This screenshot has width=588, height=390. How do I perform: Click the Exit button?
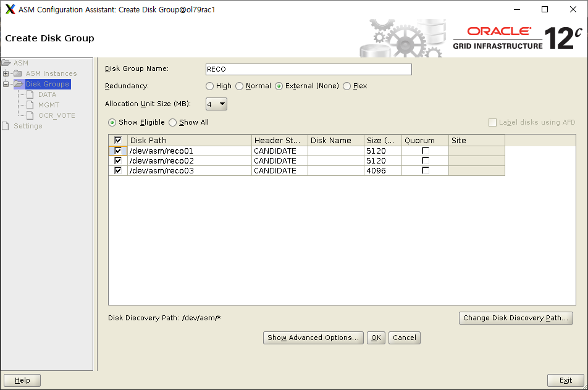click(566, 380)
